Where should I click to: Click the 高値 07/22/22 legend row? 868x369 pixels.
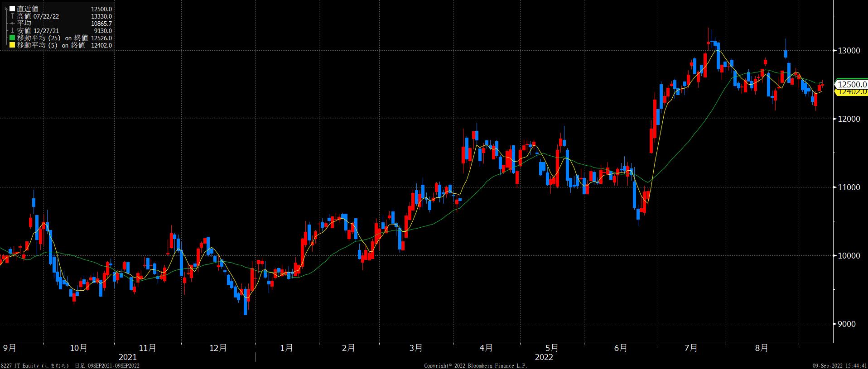click(x=38, y=16)
